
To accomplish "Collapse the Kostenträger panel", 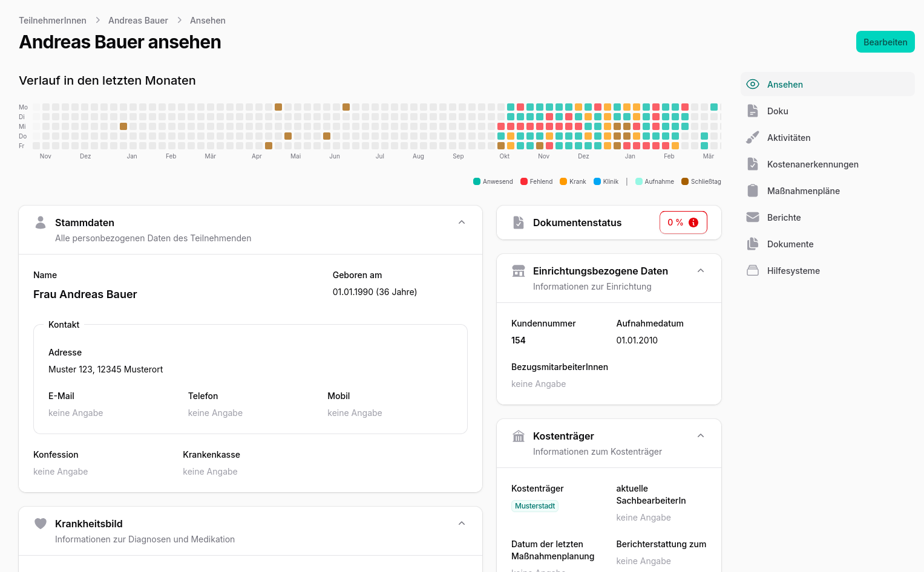I will click(x=701, y=435).
